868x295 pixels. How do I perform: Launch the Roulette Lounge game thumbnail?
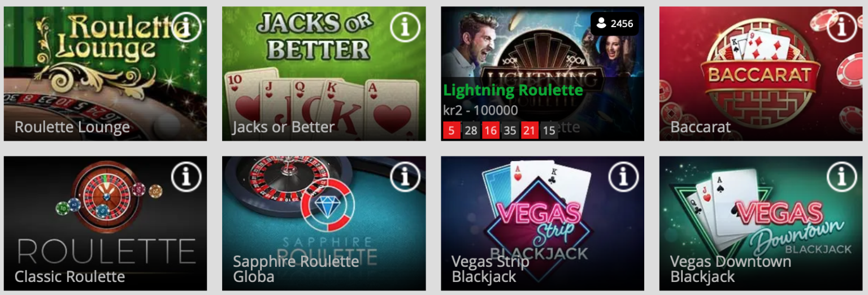105,73
